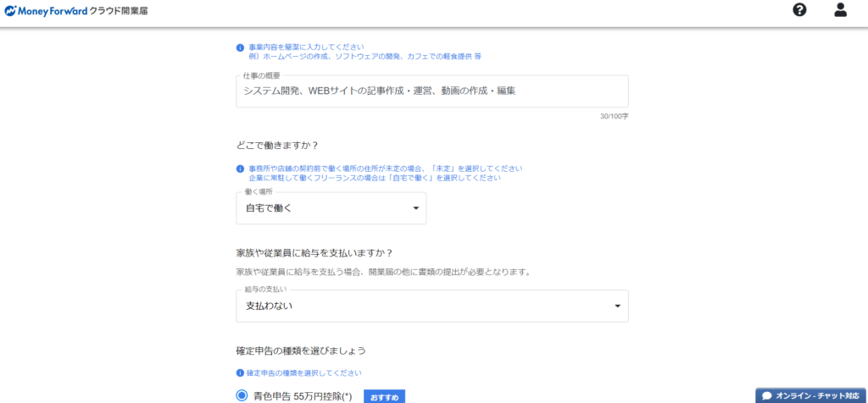Viewport: 868px width, 403px height.
Task: Click the どこで働きますか？ heading
Action: coord(276,145)
